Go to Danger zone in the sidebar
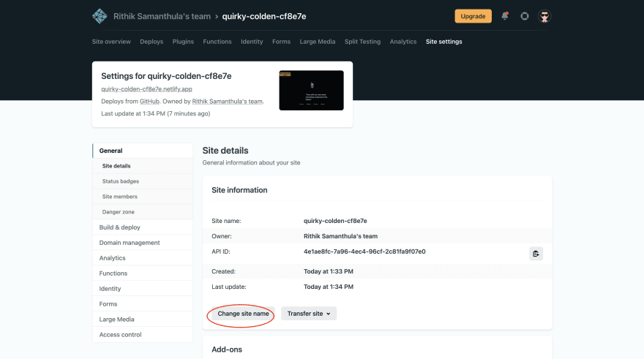Screen dimensions: 644x359 click(x=143, y=212)
